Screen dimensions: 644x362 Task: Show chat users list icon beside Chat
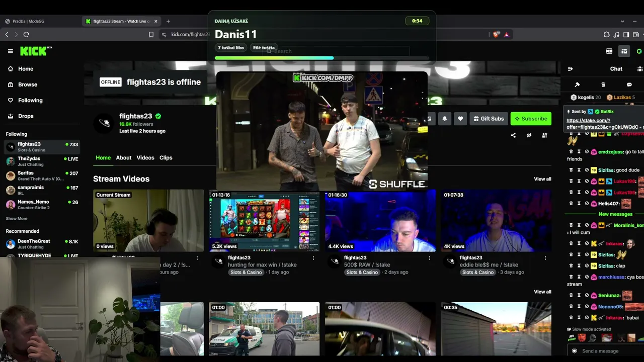click(639, 69)
